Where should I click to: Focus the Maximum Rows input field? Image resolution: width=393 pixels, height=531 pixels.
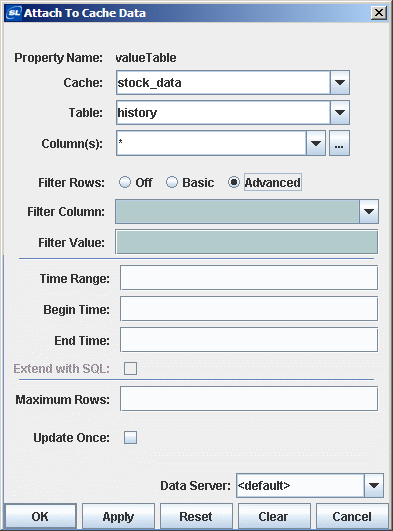click(249, 399)
